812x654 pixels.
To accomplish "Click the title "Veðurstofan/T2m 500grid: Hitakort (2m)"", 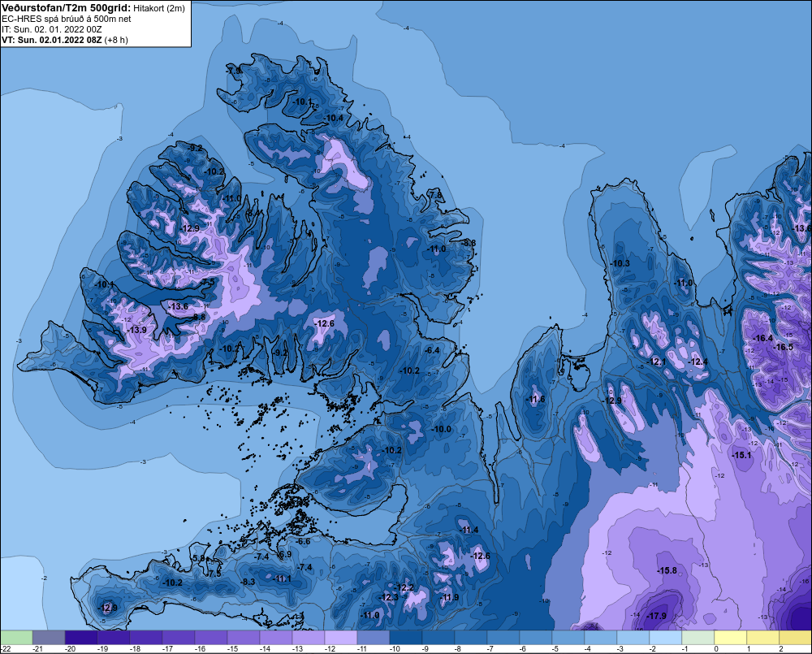I will click(x=93, y=8).
